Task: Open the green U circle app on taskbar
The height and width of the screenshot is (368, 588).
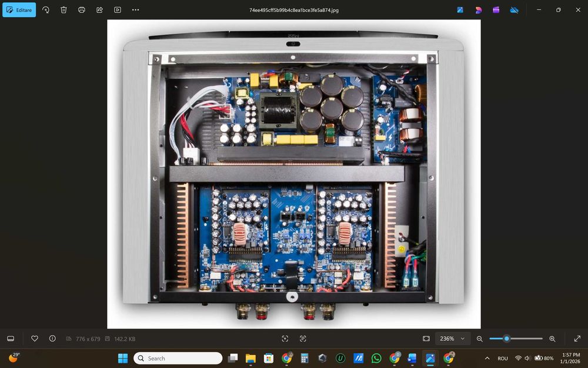Action: pos(340,358)
